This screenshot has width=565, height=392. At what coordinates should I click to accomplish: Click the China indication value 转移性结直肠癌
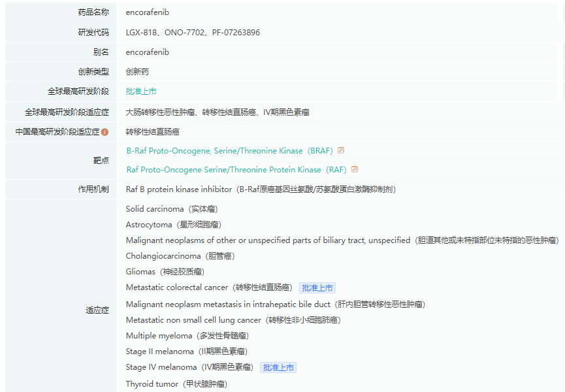pyautogui.click(x=152, y=132)
